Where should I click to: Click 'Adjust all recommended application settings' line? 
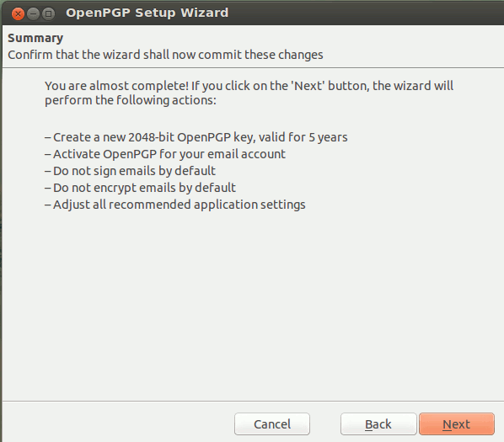[174, 205]
